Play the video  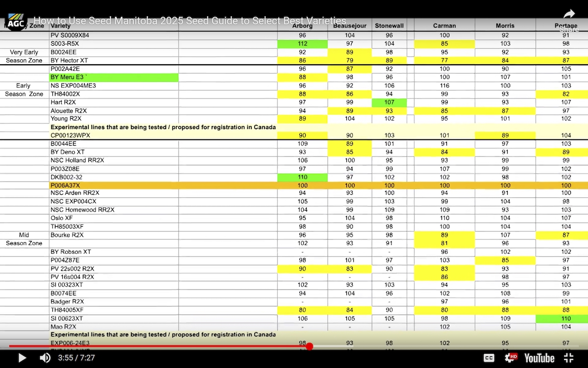pyautogui.click(x=22, y=358)
